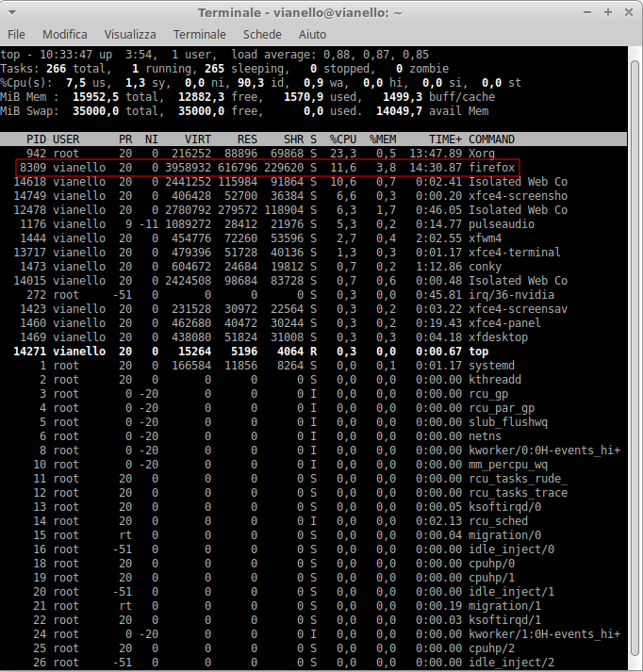Click the cpuhp/2 process name
The width and height of the screenshot is (643, 672).
coord(492,648)
